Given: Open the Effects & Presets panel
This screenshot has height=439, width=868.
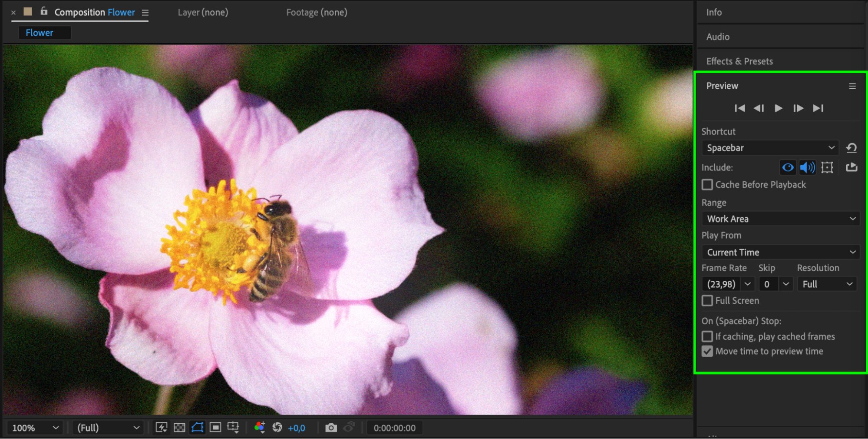Looking at the screenshot, I should click(739, 61).
